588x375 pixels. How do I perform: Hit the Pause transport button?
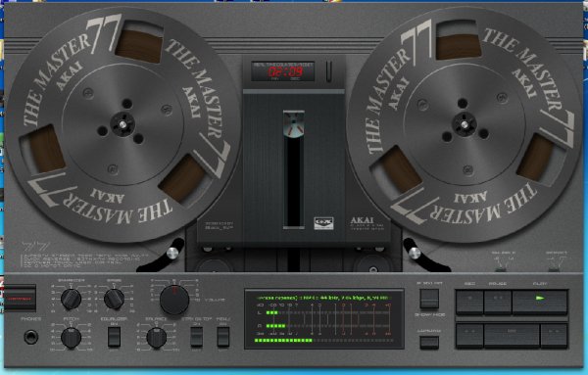click(x=498, y=302)
